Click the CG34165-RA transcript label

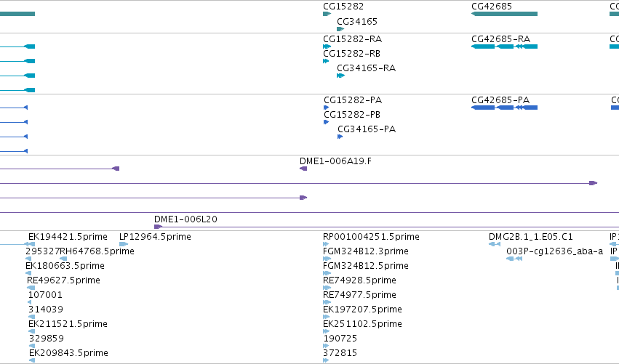coord(366,68)
